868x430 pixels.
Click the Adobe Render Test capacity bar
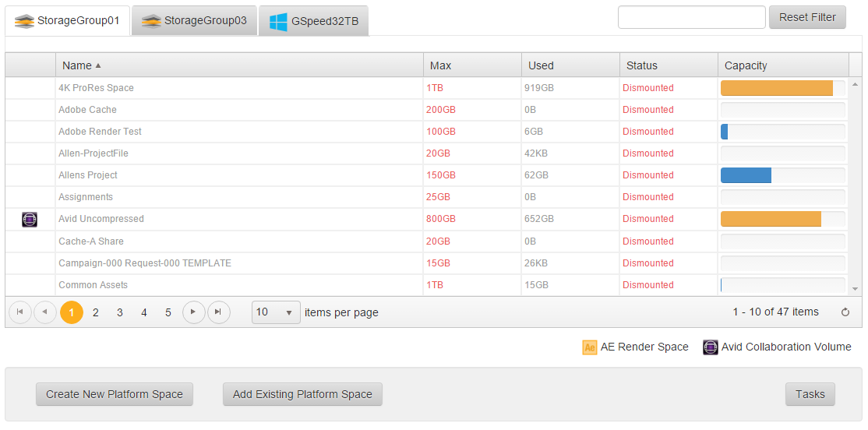(783, 132)
